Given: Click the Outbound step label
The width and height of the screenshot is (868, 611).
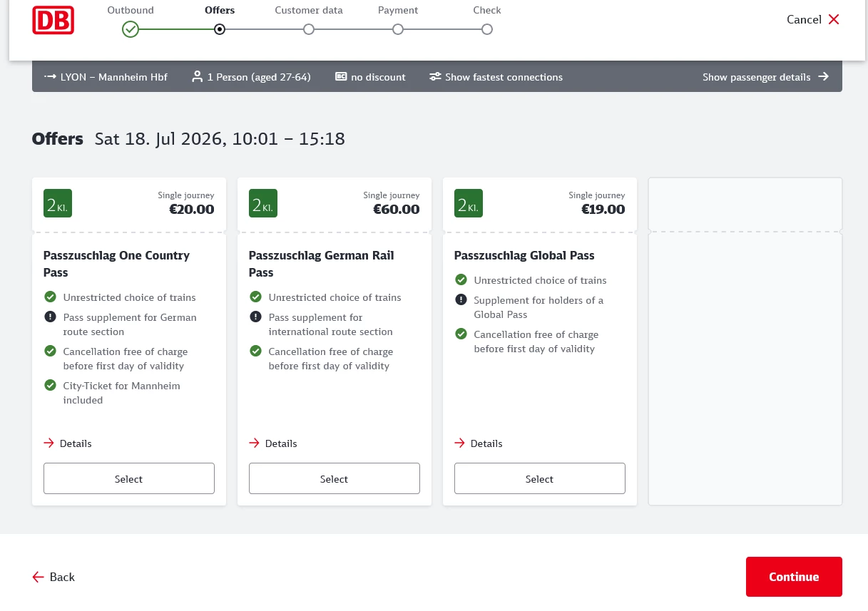Looking at the screenshot, I should [130, 10].
